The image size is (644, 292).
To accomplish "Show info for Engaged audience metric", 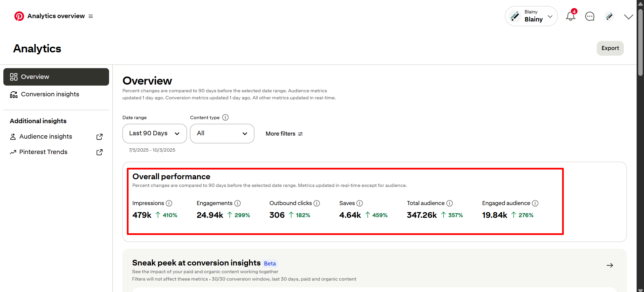I will click(x=535, y=203).
